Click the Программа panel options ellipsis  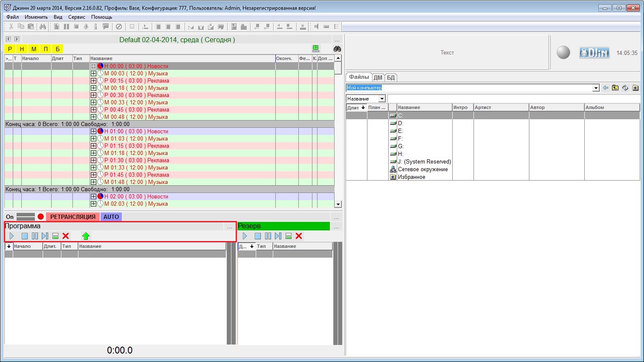point(230,227)
